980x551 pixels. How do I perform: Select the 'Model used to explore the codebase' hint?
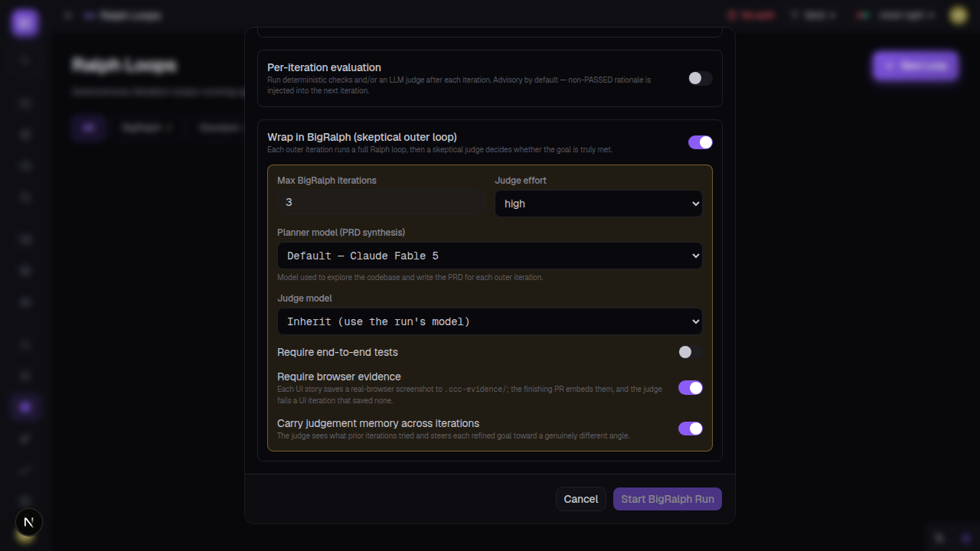click(x=410, y=277)
